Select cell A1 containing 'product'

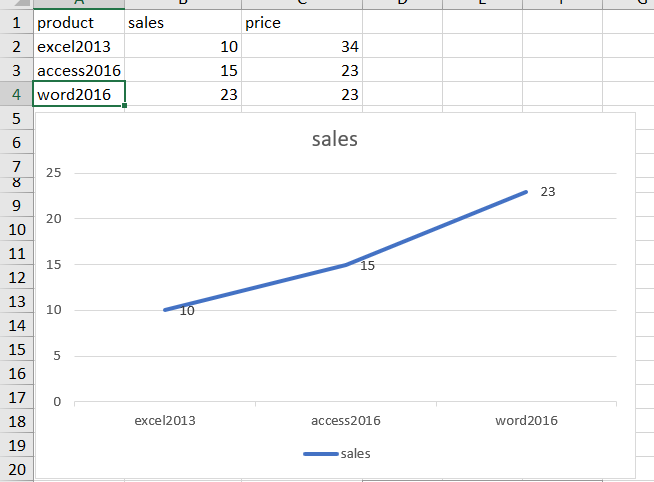(x=79, y=22)
